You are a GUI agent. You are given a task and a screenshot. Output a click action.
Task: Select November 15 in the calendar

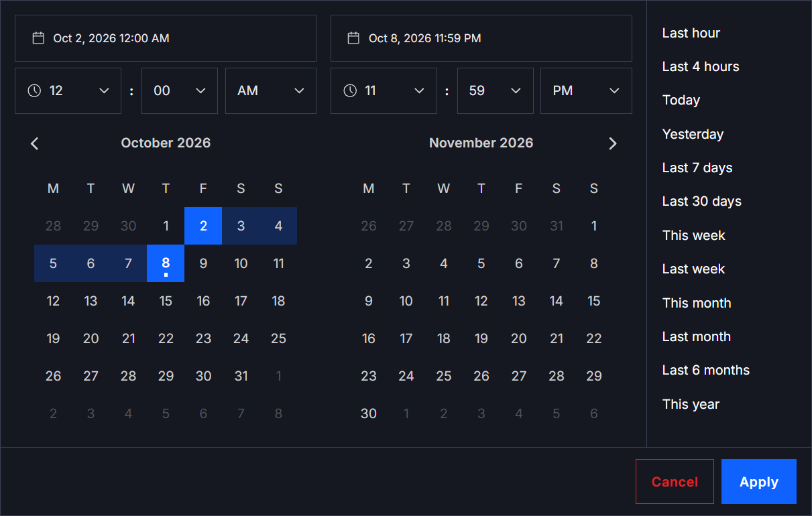[594, 301]
